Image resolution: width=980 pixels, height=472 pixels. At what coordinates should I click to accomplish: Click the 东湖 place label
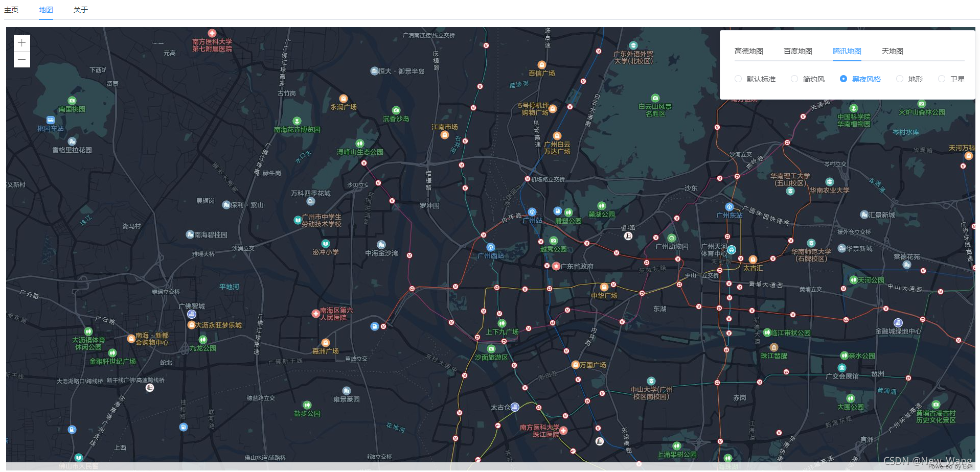click(660, 309)
